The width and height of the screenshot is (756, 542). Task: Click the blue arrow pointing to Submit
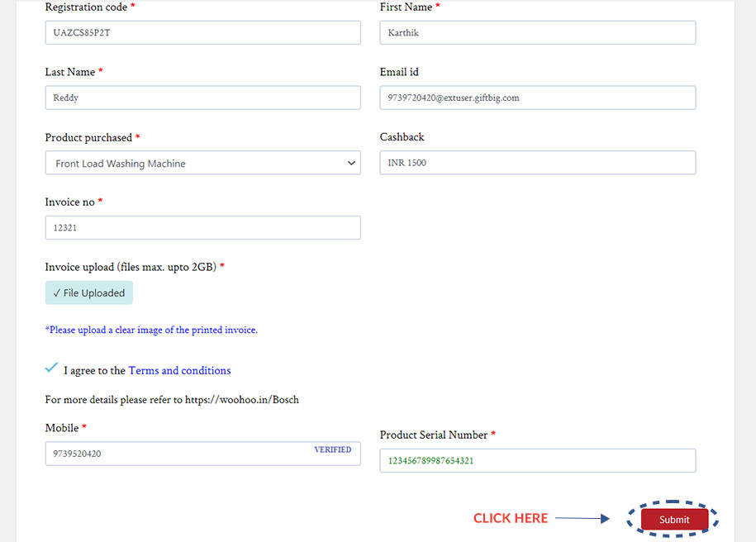(582, 518)
